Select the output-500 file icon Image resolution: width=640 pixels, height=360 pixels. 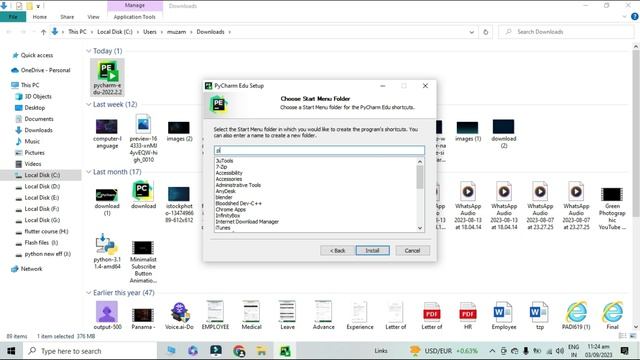pyautogui.click(x=107, y=312)
